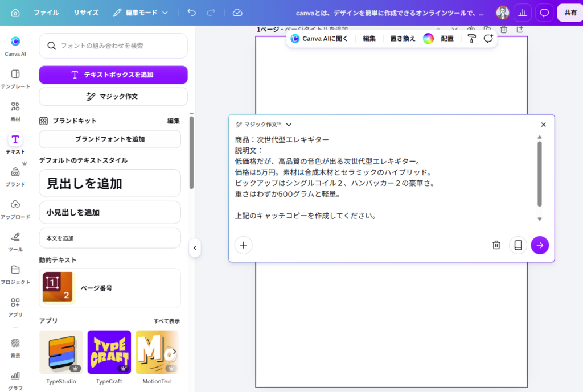The height and width of the screenshot is (392, 583).
Task: Open the プロジェクト sidebar tab
Action: pos(15,275)
